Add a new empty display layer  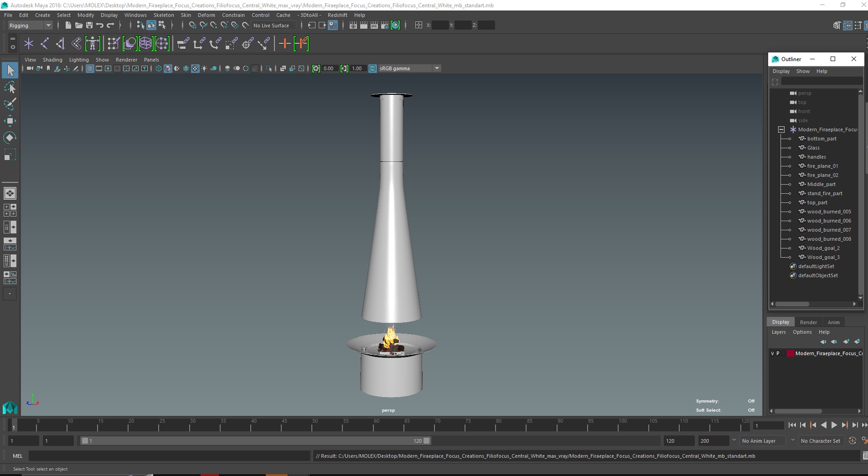(846, 341)
